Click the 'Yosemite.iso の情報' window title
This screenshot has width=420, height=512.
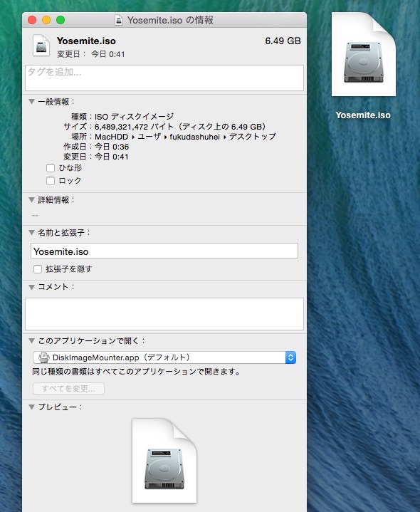pyautogui.click(x=170, y=20)
